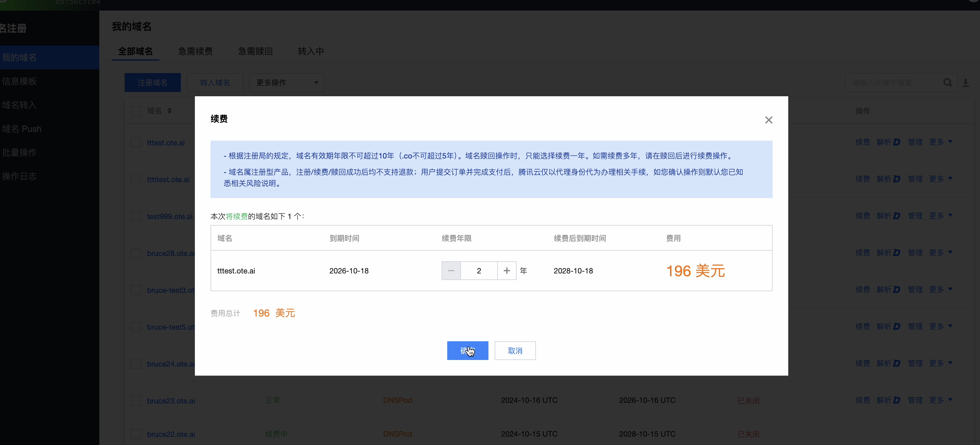Click the renewal years number field
Image resolution: width=980 pixels, height=445 pixels.
pos(478,271)
